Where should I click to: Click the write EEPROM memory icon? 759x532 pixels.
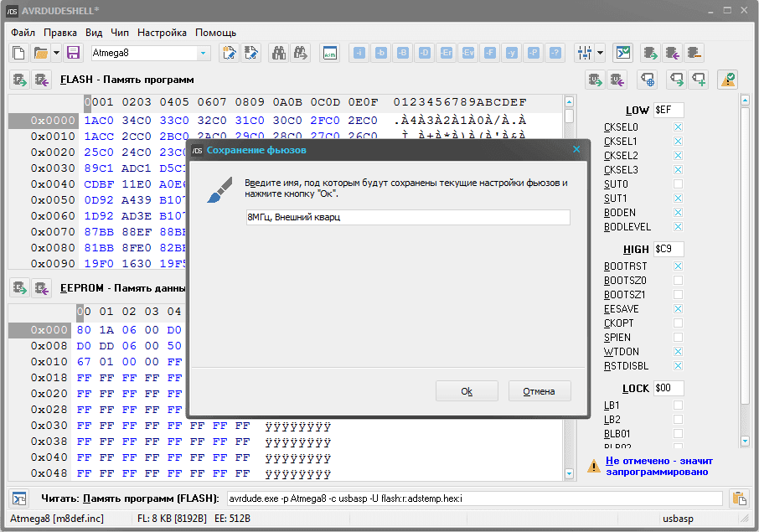point(42,288)
